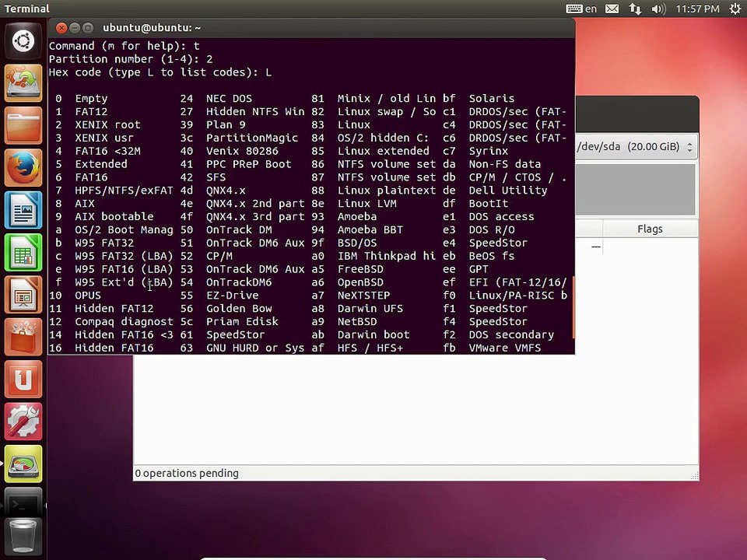Screen dimensions: 747x560
Task: Open the system power gear menu
Action: click(735, 9)
